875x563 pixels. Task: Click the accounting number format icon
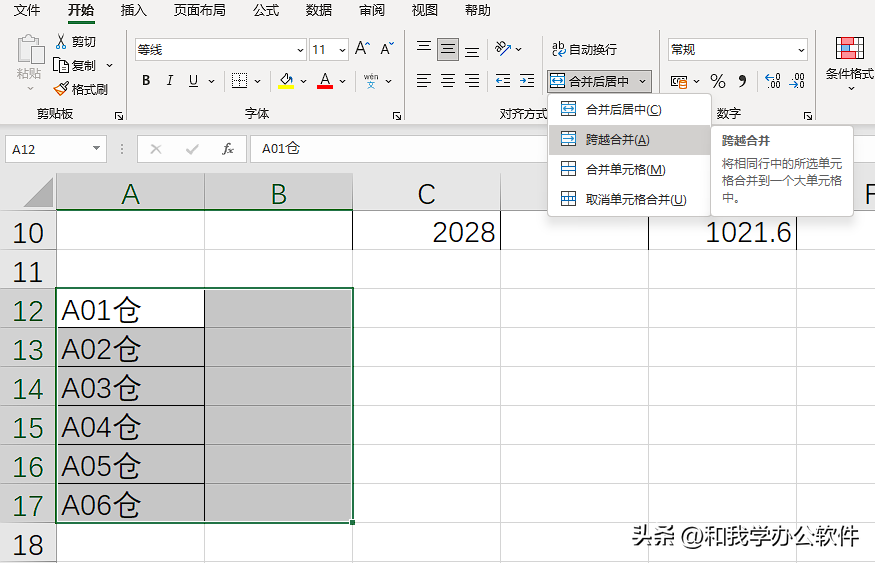tap(679, 82)
